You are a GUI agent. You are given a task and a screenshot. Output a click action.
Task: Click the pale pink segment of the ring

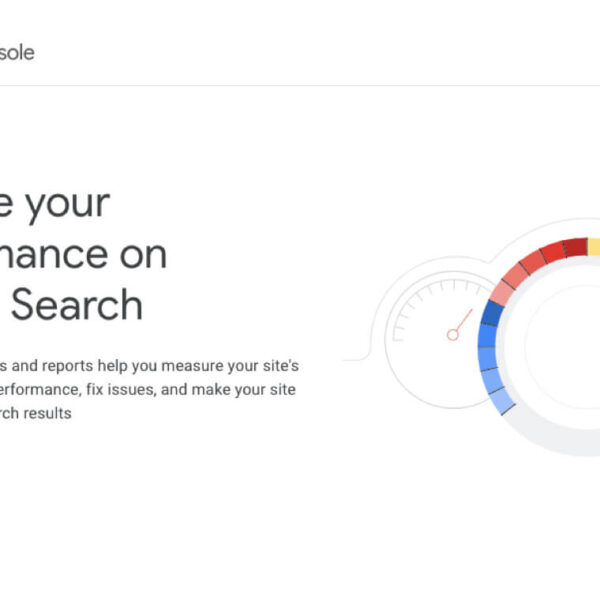click(502, 293)
